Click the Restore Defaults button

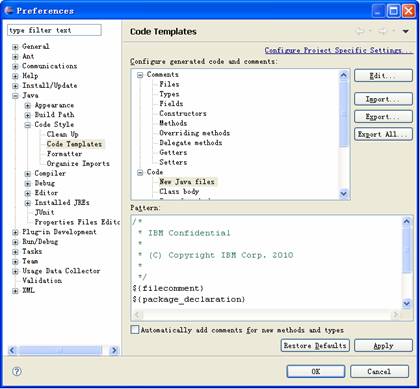point(315,345)
